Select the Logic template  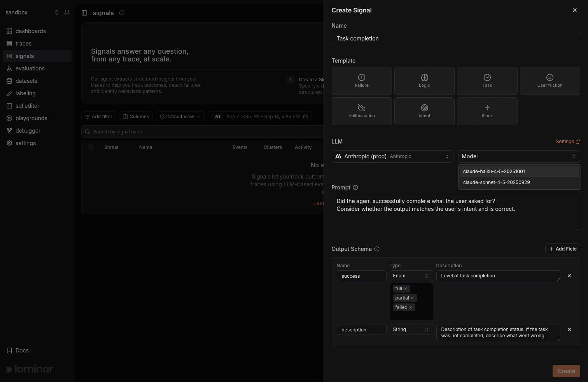coord(424,81)
